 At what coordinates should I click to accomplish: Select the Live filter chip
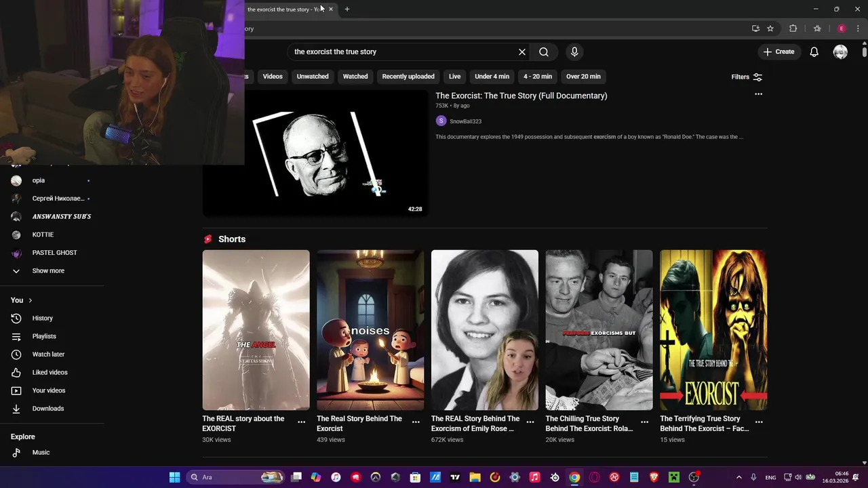pyautogui.click(x=455, y=77)
